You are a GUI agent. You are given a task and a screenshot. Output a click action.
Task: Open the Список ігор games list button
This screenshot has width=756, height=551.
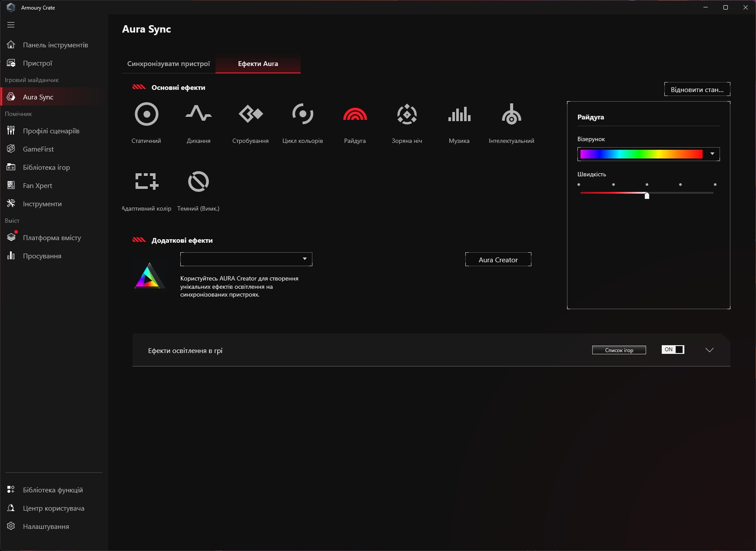tap(619, 350)
